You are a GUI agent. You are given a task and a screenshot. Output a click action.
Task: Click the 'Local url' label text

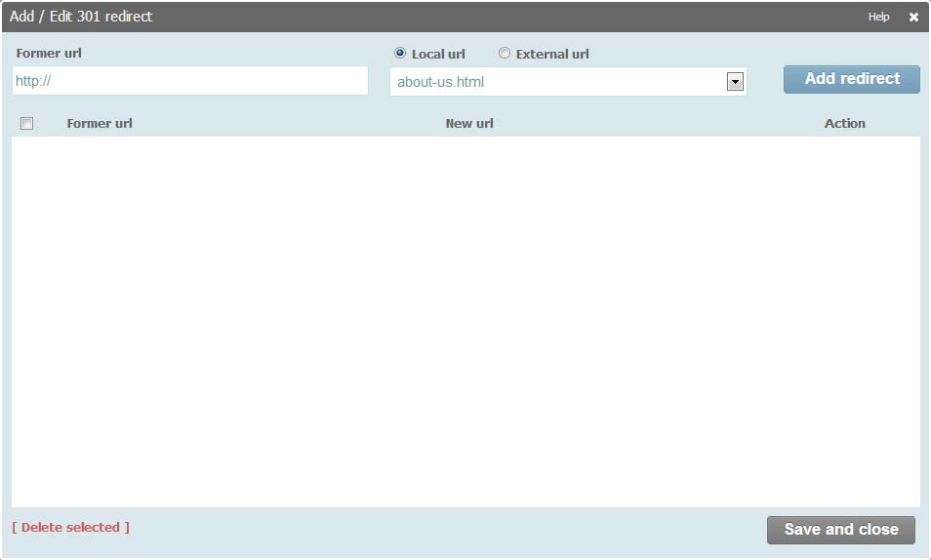[438, 54]
